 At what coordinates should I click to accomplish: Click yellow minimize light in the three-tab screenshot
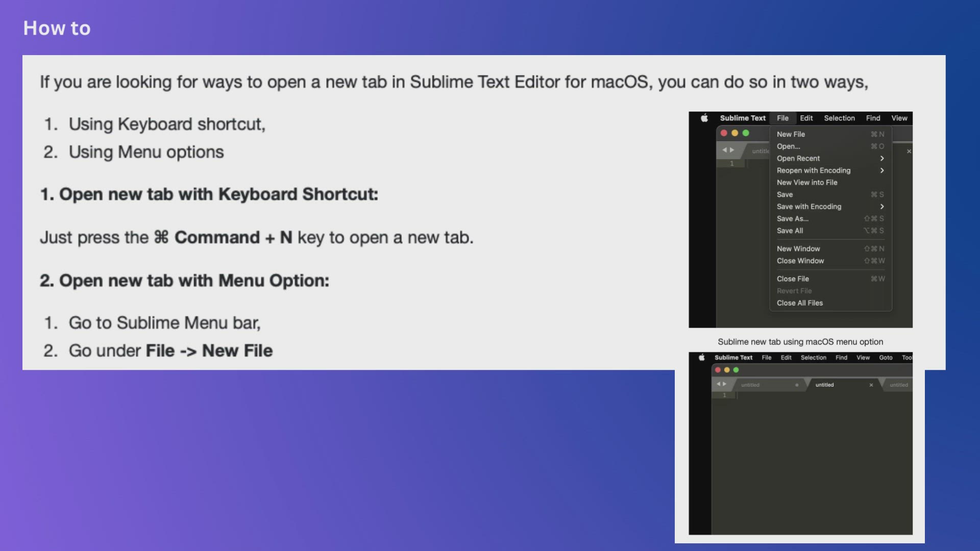coord(727,370)
